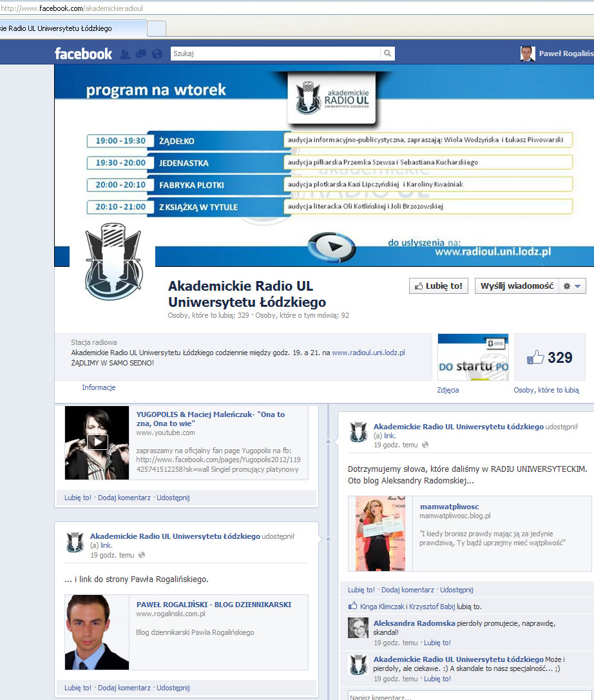594x700 pixels.
Task: Open the messages icon in header
Action: [x=141, y=54]
